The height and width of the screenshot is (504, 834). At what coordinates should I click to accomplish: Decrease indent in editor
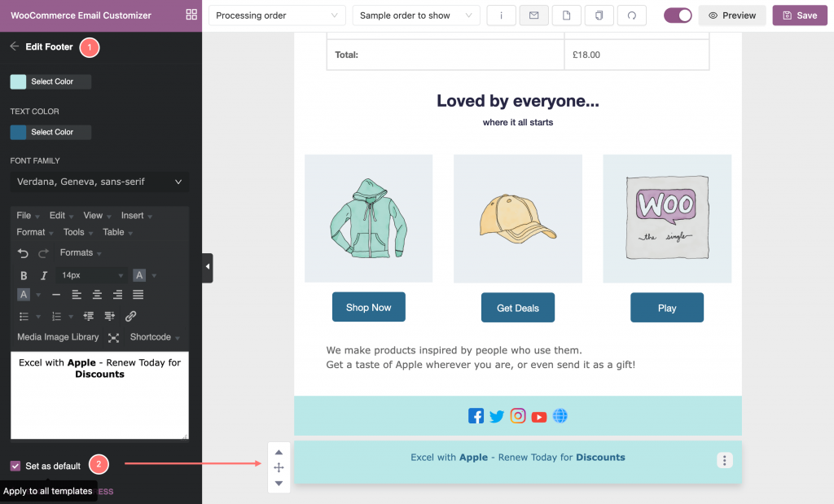(x=88, y=317)
